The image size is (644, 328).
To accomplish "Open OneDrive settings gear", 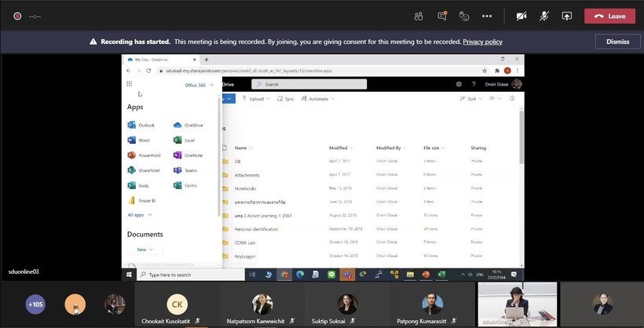I will click(x=459, y=84).
